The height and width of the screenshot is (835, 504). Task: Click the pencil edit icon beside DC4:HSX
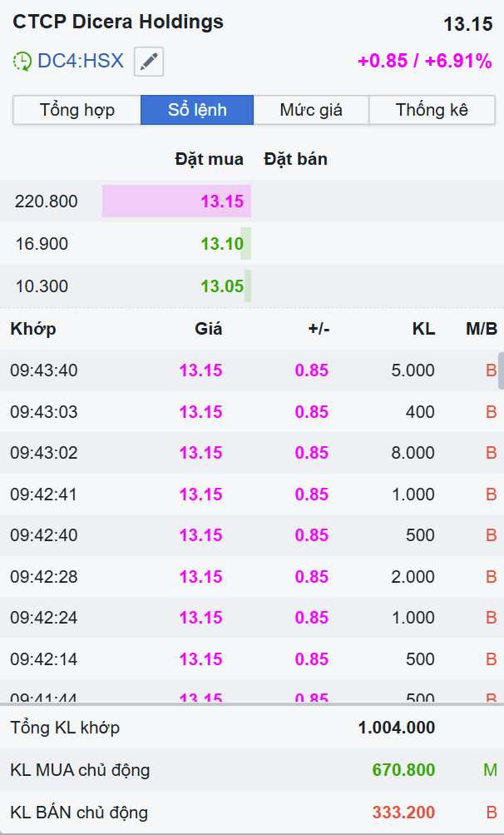point(149,62)
